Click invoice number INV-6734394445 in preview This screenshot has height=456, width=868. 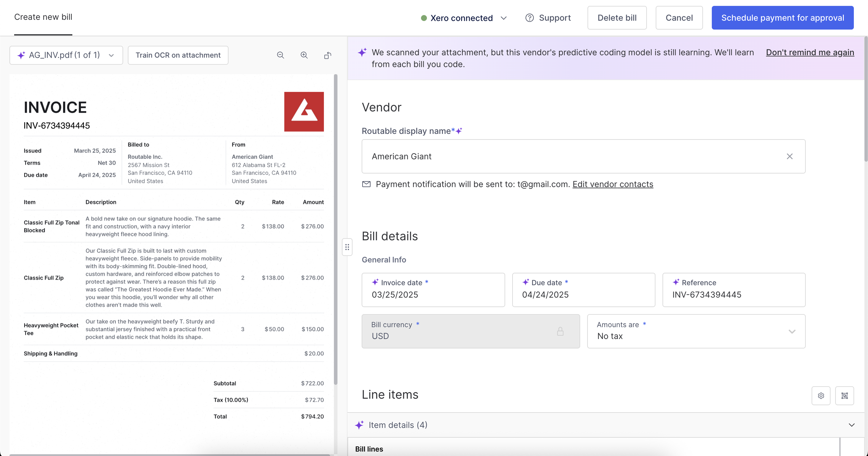coord(57,126)
